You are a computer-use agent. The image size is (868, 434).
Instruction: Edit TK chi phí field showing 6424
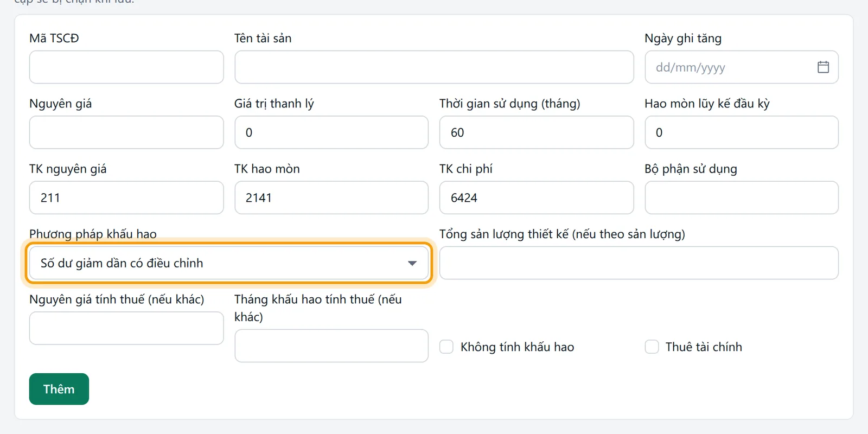[537, 197]
